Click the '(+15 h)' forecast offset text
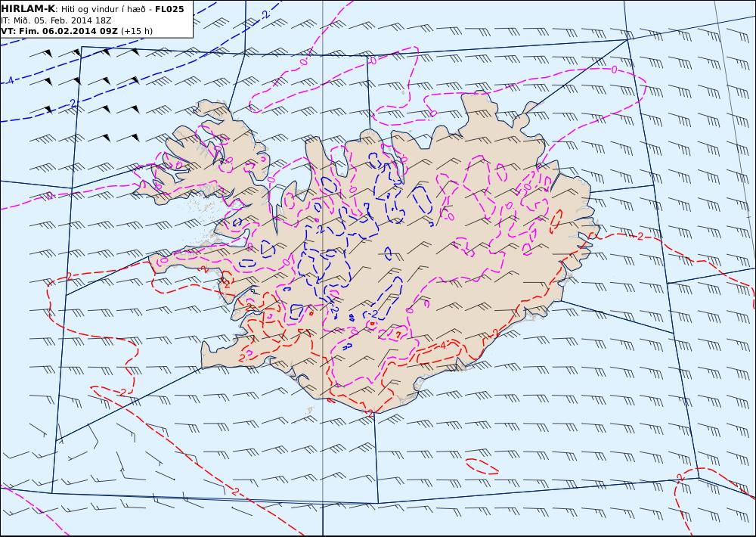 click(136, 31)
